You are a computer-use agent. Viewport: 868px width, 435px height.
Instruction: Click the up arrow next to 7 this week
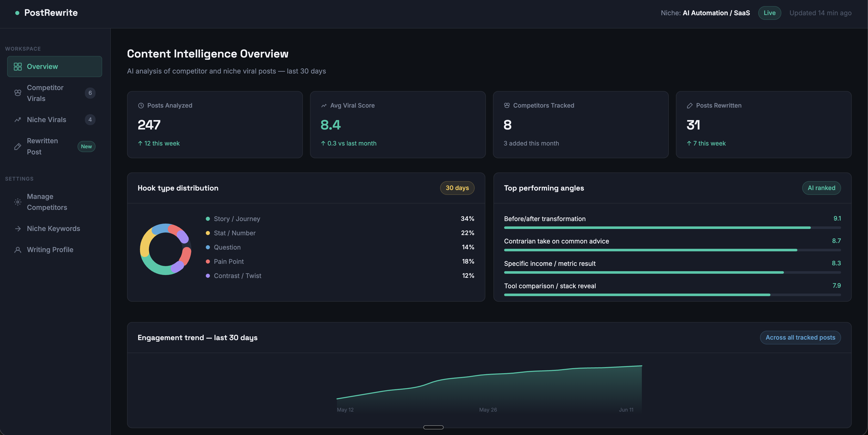(x=689, y=143)
